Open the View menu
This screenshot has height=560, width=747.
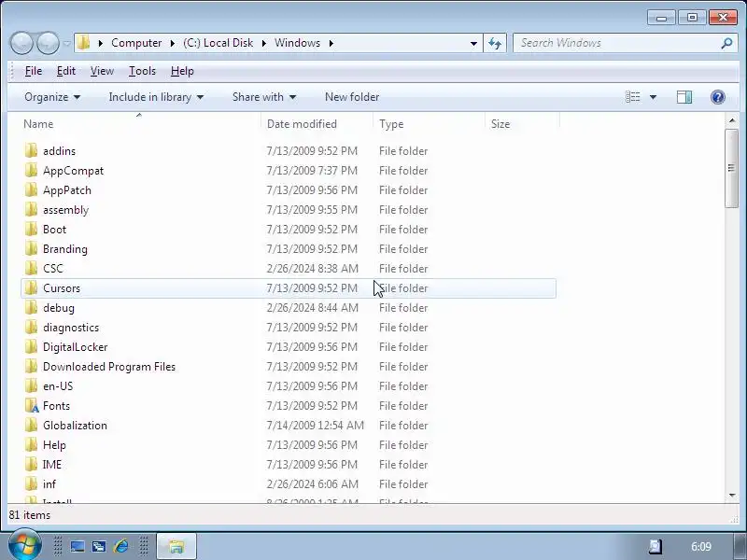pos(102,71)
